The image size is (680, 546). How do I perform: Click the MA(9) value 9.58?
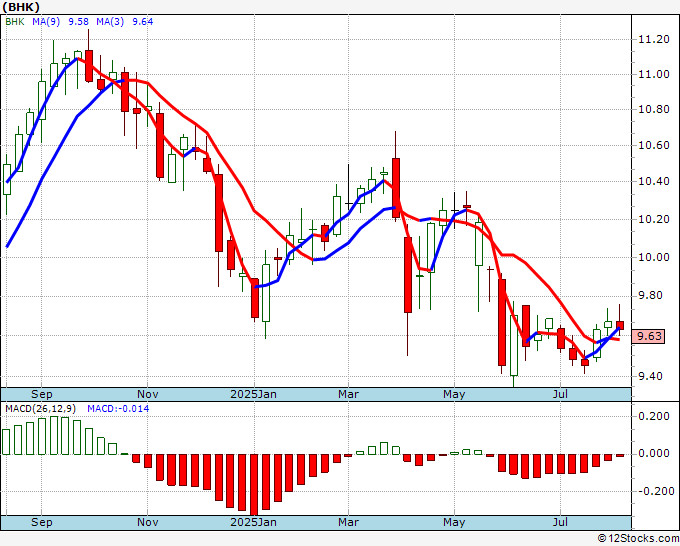click(x=78, y=22)
